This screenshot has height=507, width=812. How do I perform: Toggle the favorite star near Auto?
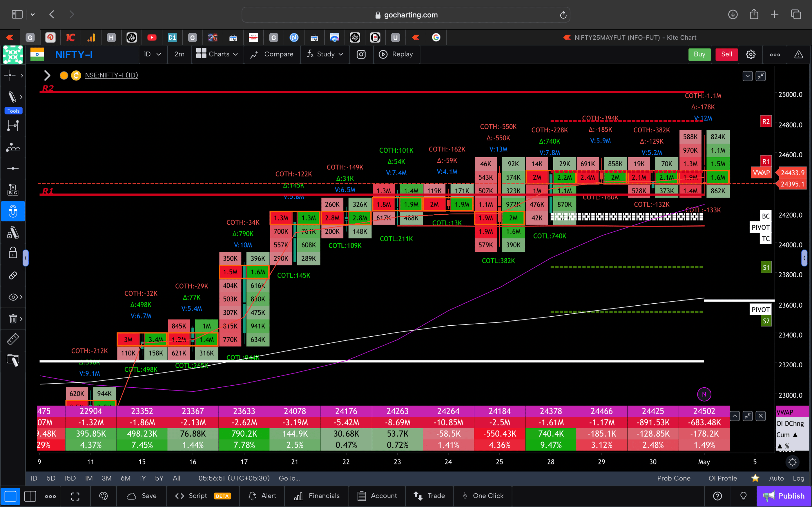click(x=755, y=478)
